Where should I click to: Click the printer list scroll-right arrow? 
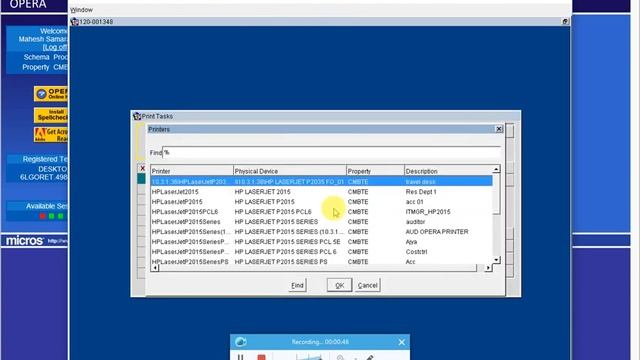click(x=488, y=268)
